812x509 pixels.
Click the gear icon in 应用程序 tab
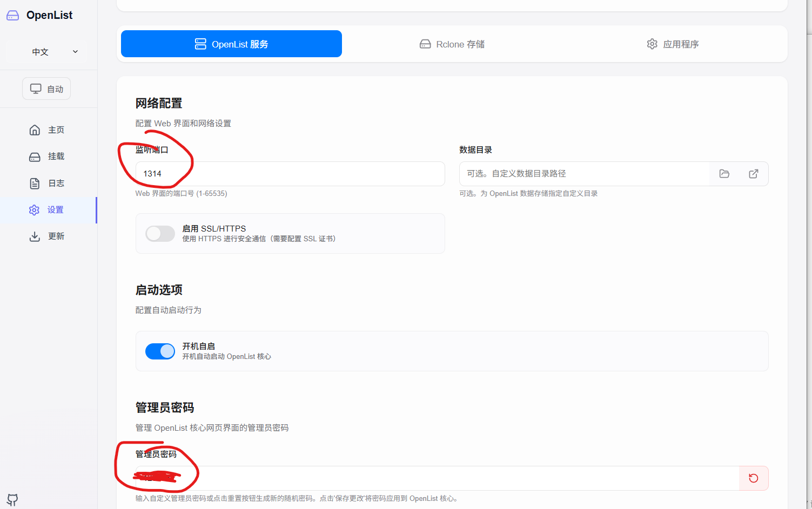652,44
